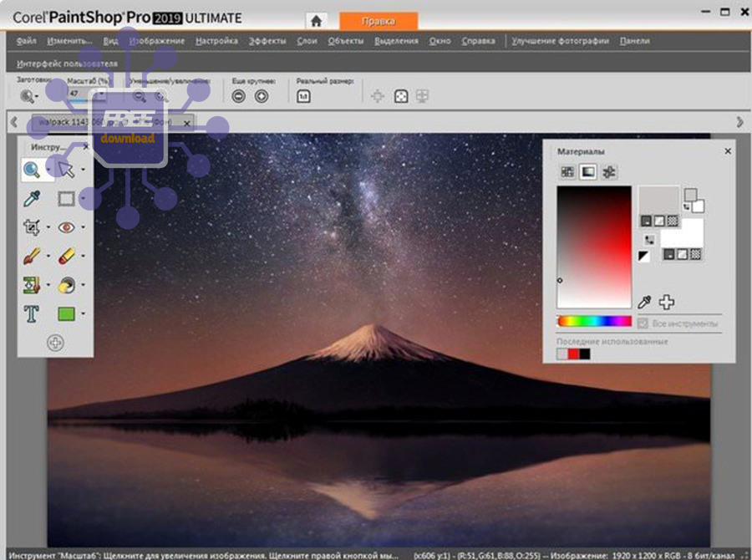Viewport: 752px width, 560px height.
Task: Toggle the 'Все инструменты' checkbox
Action: point(643,323)
